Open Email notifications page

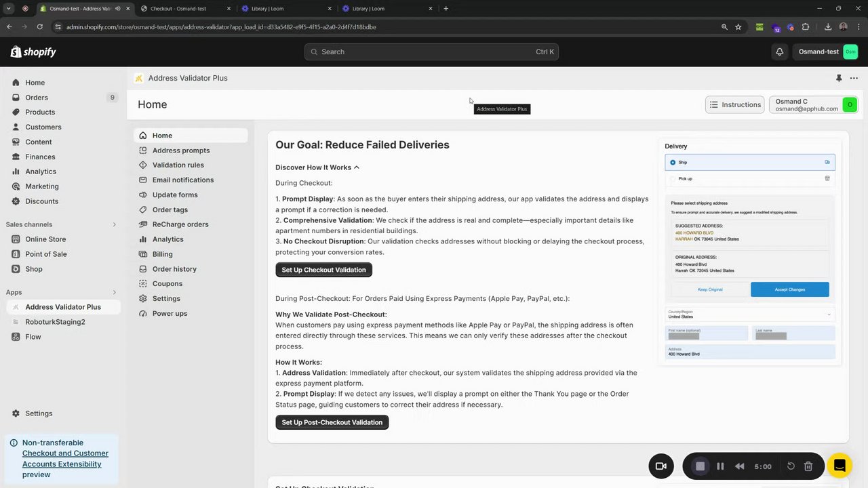(182, 180)
